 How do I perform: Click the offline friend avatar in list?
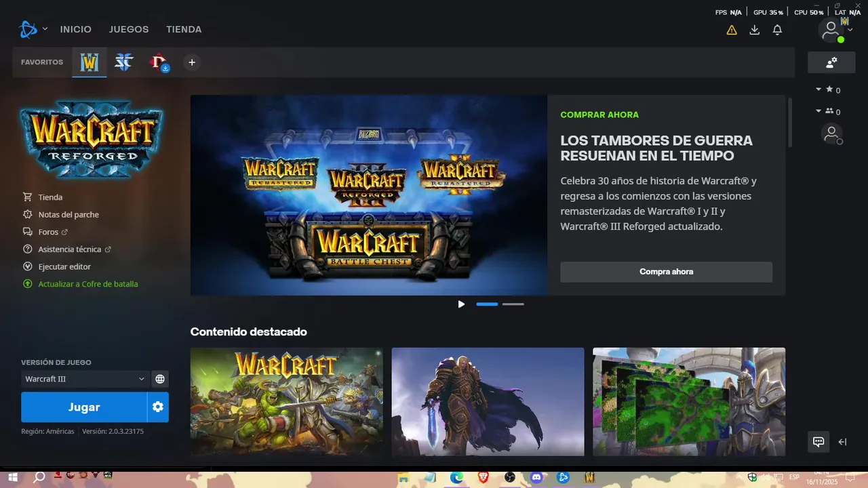click(831, 134)
